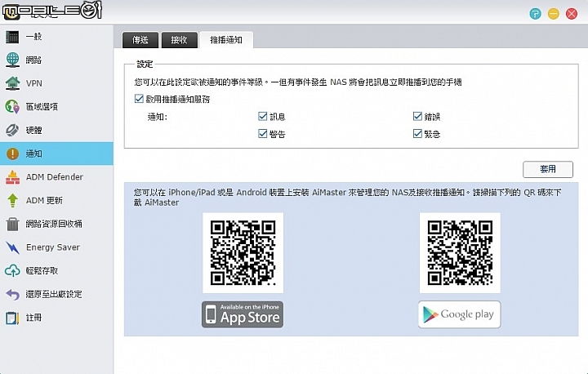Uncheck the 警告 notification checkbox

click(x=263, y=134)
